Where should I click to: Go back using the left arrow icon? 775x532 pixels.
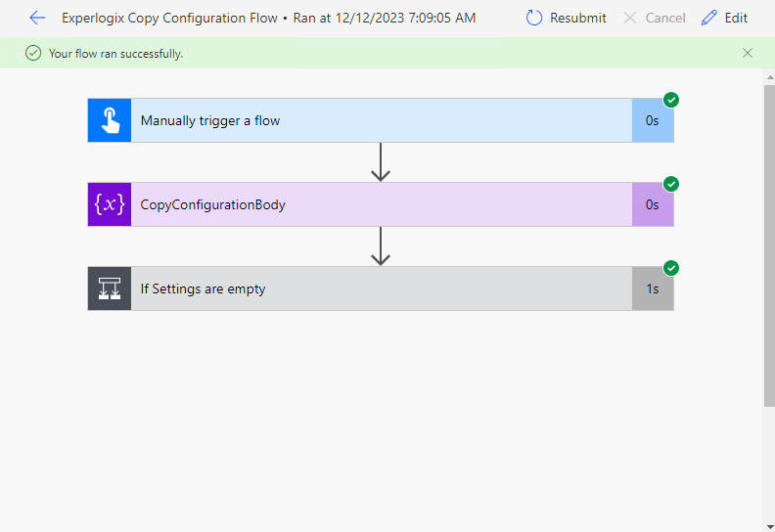37,19
